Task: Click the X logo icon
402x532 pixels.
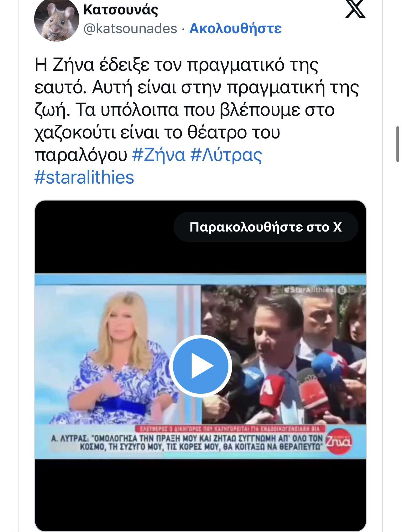Action: click(355, 9)
